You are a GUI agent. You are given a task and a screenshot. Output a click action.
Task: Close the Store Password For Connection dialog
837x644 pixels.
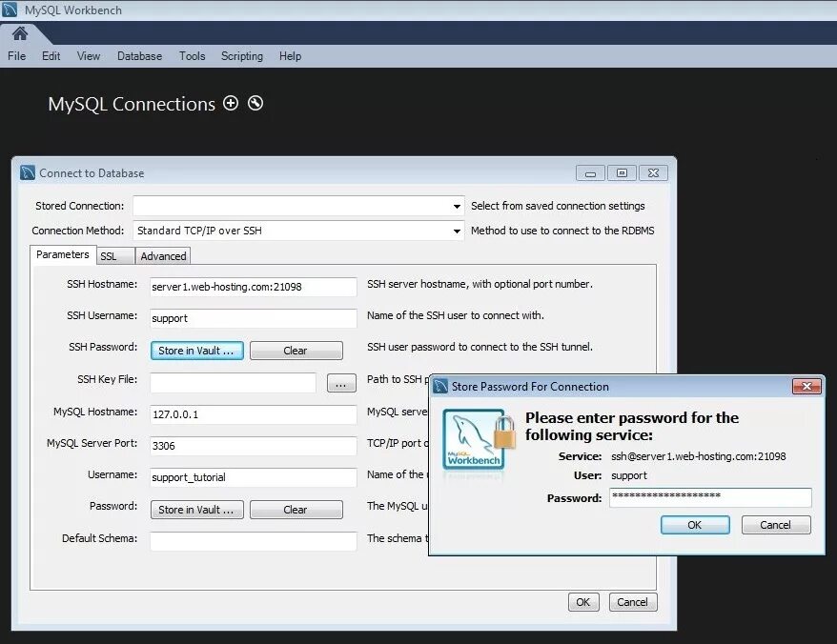click(806, 386)
